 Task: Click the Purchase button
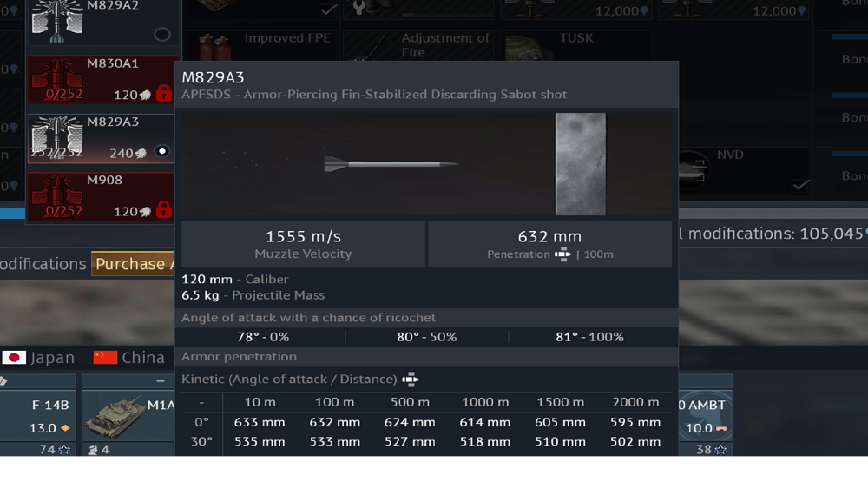[x=134, y=264]
